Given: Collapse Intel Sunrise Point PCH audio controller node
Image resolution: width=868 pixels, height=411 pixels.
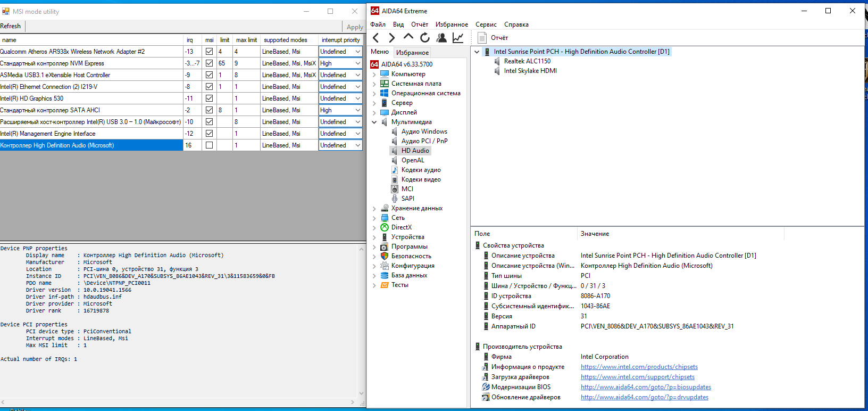Looking at the screenshot, I should pos(477,52).
